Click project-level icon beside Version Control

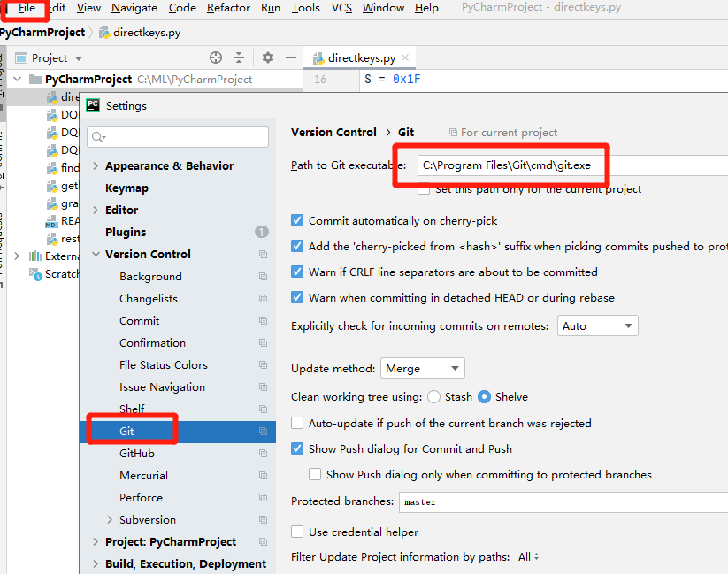(x=264, y=254)
